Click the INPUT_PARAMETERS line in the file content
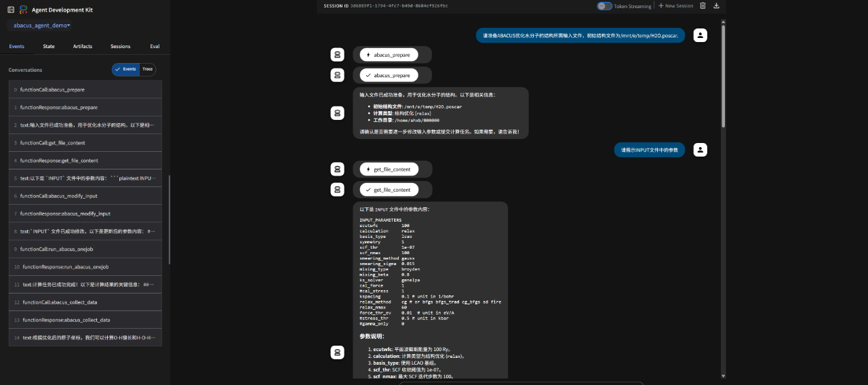Viewport: 868px width, 385px height. [x=380, y=220]
